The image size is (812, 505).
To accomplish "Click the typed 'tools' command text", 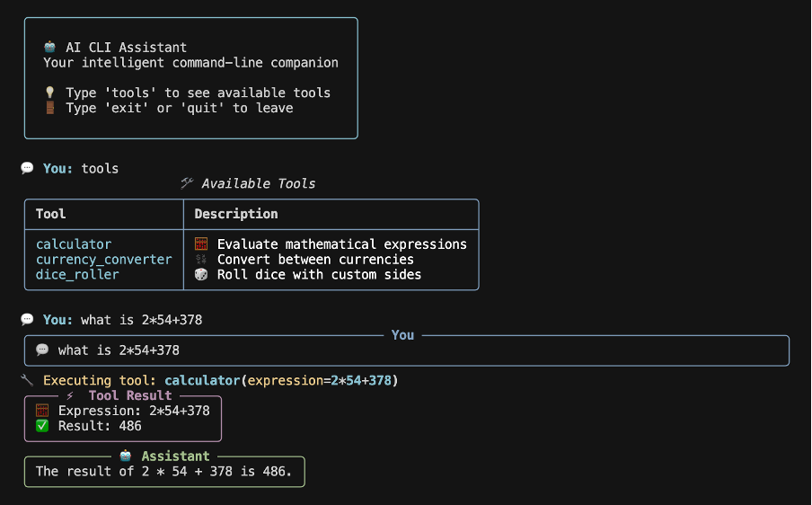I will (100, 168).
